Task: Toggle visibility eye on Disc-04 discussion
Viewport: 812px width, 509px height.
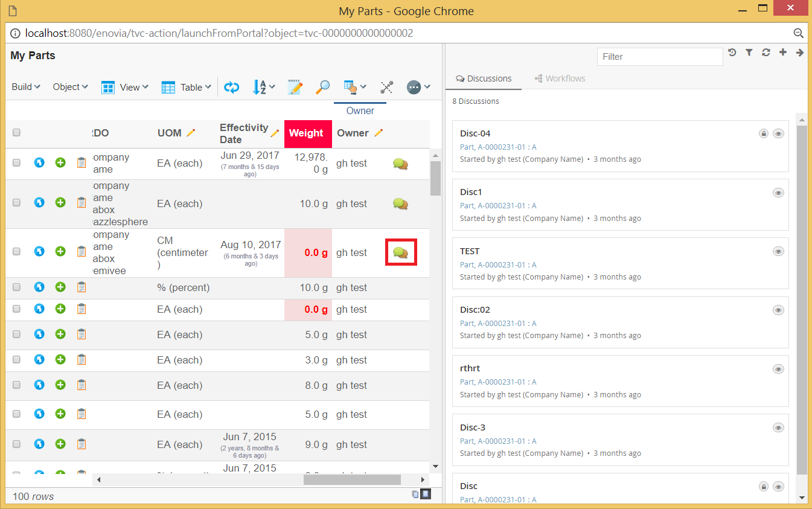Action: 778,133
